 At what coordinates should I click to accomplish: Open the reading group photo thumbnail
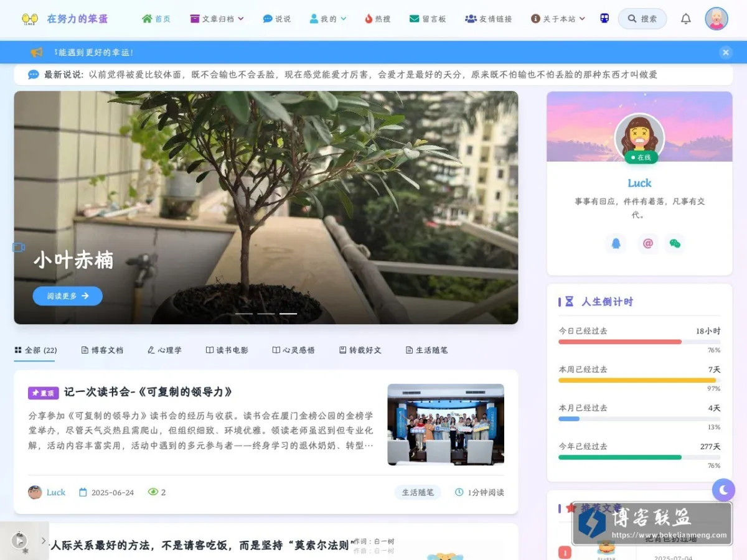tap(446, 424)
